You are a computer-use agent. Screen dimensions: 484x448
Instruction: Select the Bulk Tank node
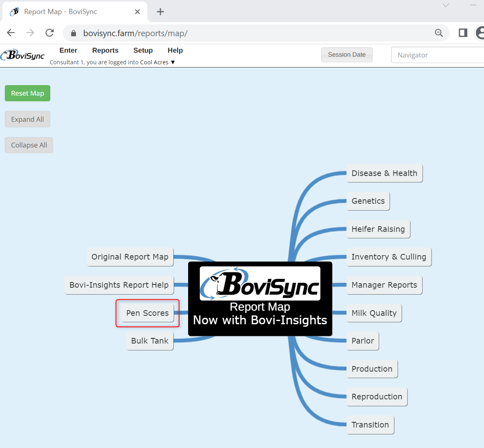150,341
